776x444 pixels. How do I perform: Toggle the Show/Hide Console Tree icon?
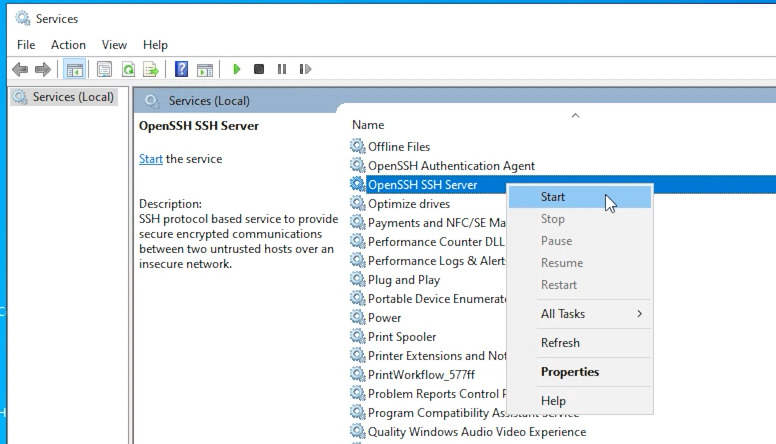[x=74, y=69]
